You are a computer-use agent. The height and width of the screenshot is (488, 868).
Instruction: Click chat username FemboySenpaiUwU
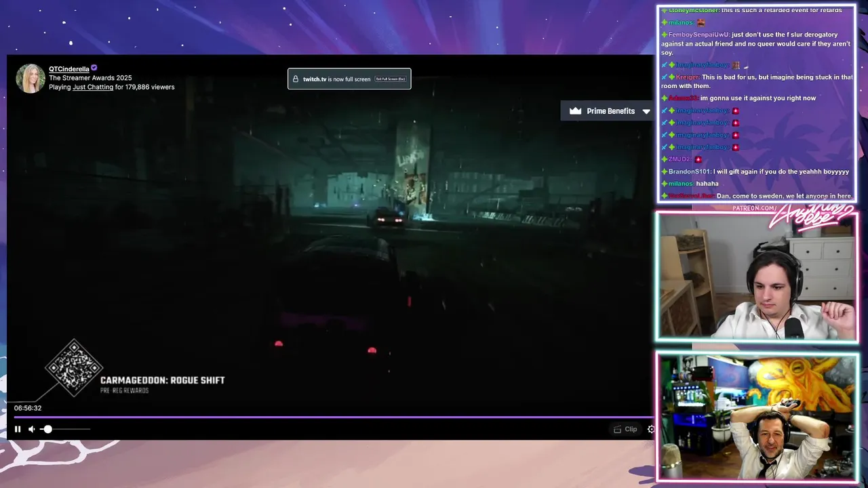pos(699,35)
